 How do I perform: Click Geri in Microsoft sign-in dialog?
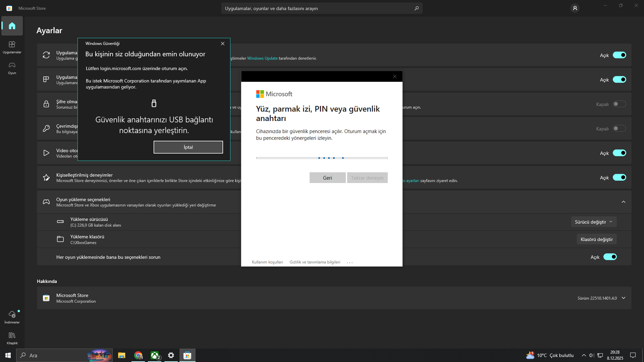pyautogui.click(x=327, y=178)
